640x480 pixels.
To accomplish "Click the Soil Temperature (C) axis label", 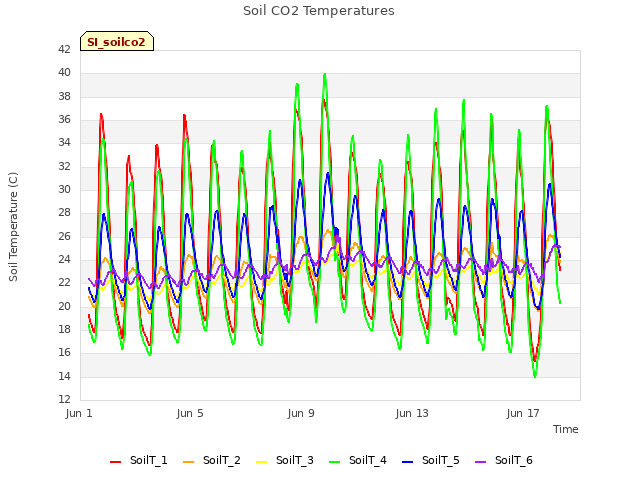I will point(13,227).
